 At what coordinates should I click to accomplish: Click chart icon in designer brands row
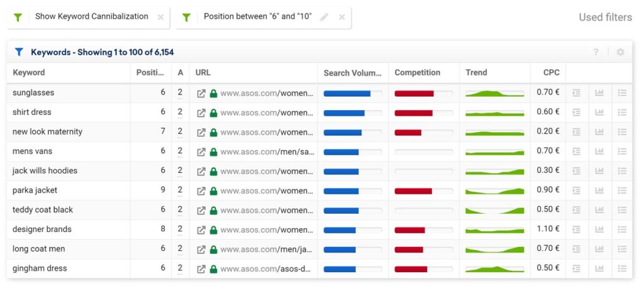pyautogui.click(x=599, y=229)
